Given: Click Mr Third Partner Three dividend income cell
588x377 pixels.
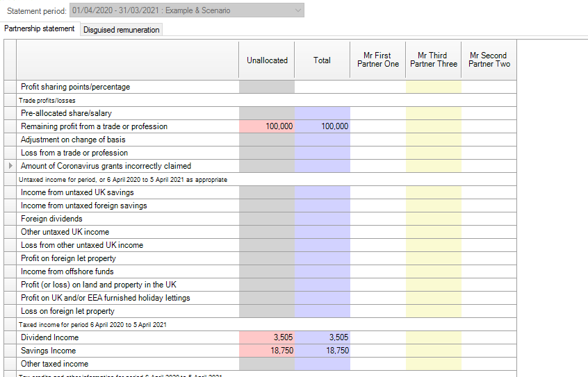Looking at the screenshot, I should tap(434, 337).
